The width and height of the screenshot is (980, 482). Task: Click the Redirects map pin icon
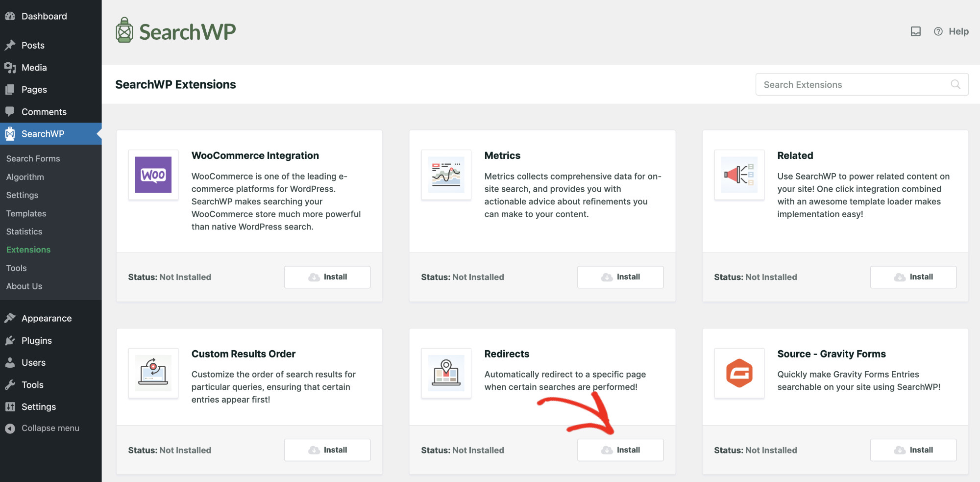click(446, 373)
